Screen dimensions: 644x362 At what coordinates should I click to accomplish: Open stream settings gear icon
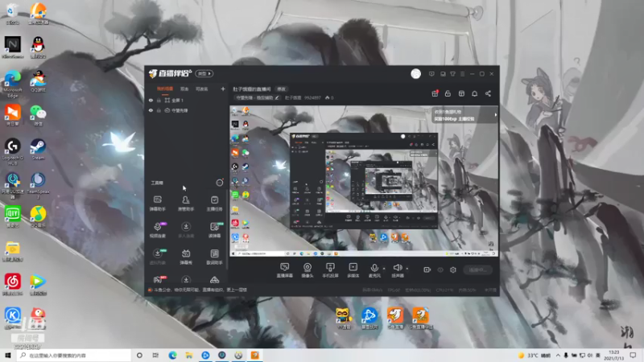coord(453,269)
